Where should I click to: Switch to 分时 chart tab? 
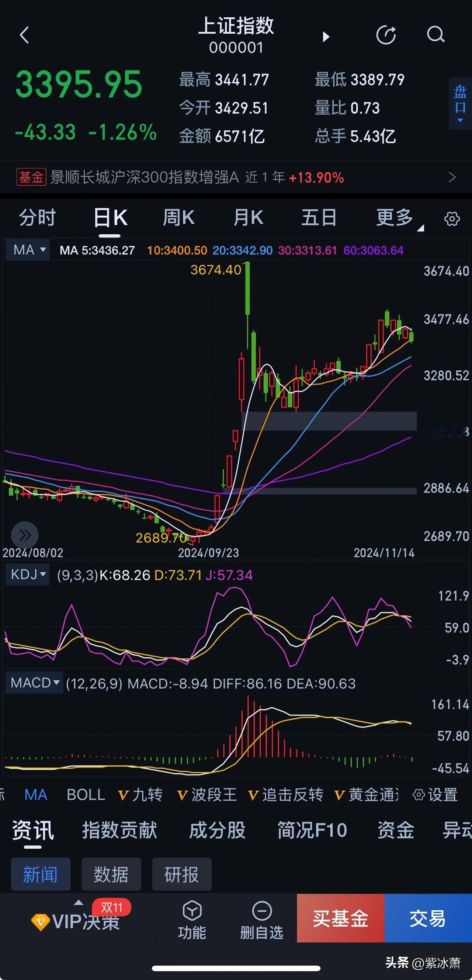point(37,218)
